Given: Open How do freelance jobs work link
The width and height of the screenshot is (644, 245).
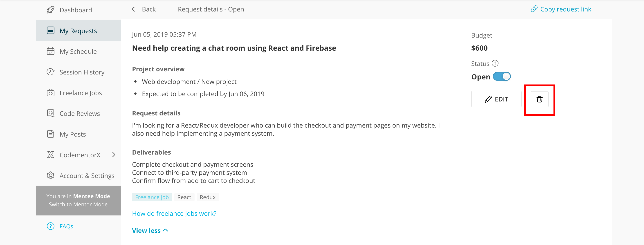Looking at the screenshot, I should pos(174,214).
